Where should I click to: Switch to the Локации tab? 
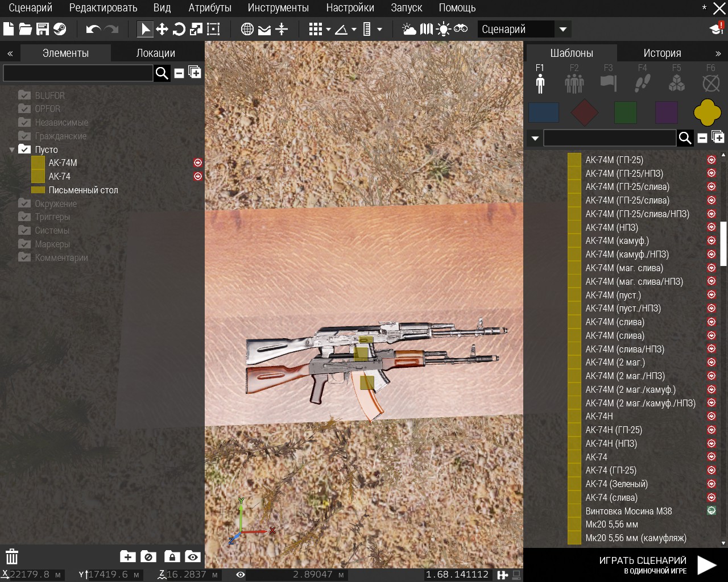[x=155, y=53]
